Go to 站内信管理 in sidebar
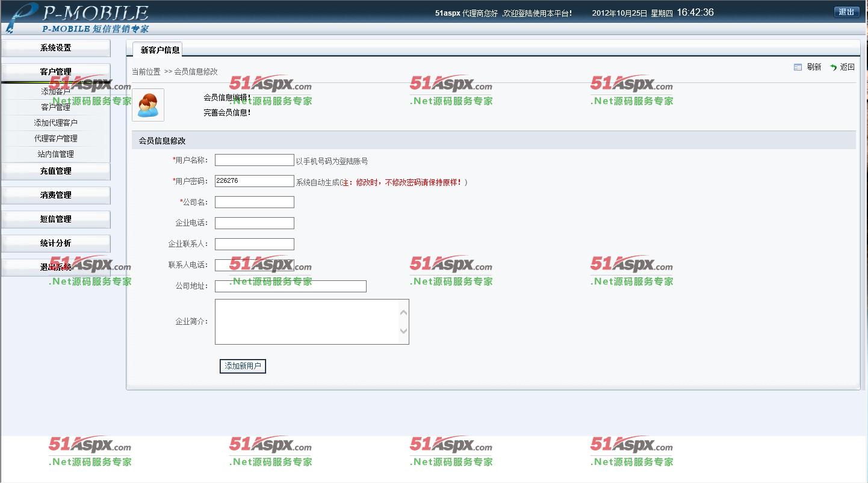The height and width of the screenshot is (483, 868). pos(56,154)
